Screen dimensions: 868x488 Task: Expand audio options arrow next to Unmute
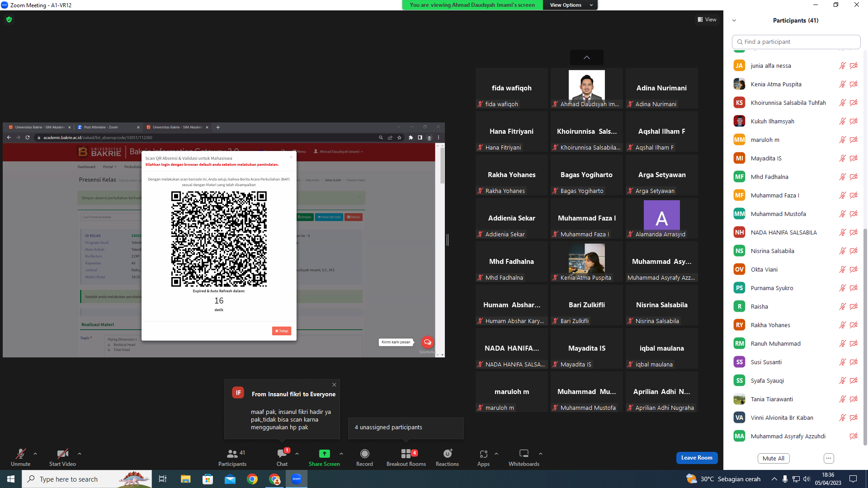click(x=35, y=454)
